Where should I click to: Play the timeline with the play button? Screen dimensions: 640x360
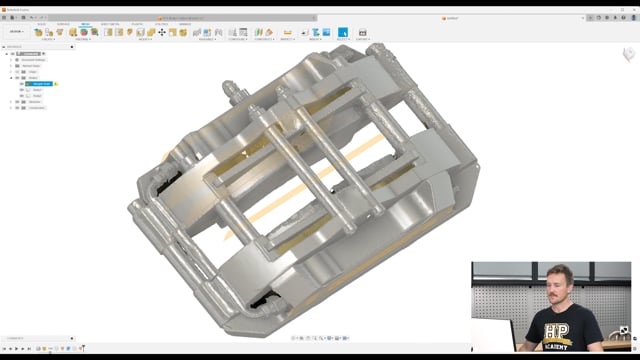(x=16, y=349)
